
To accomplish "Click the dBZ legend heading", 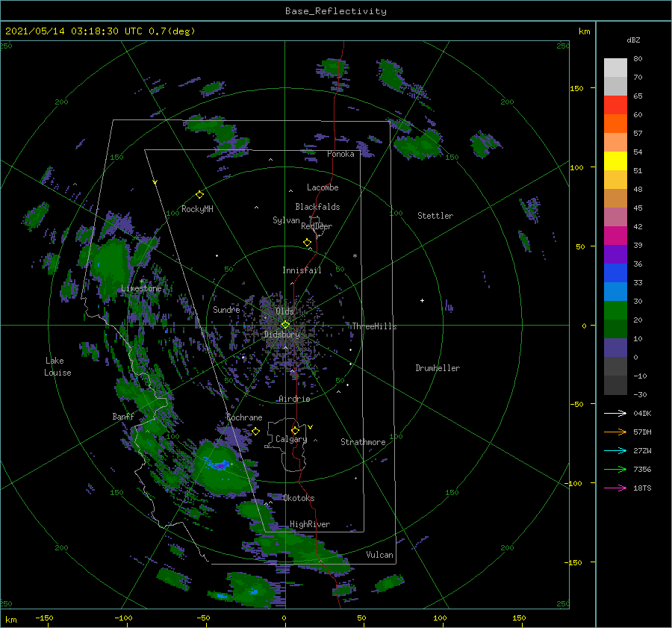I will click(633, 40).
